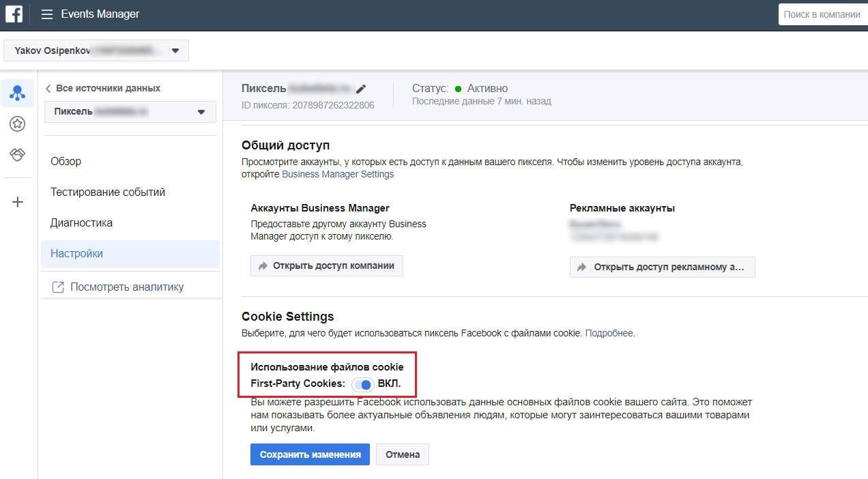Click the external link icon beside Посмотреть аналитику
868x479 pixels.
(x=58, y=287)
